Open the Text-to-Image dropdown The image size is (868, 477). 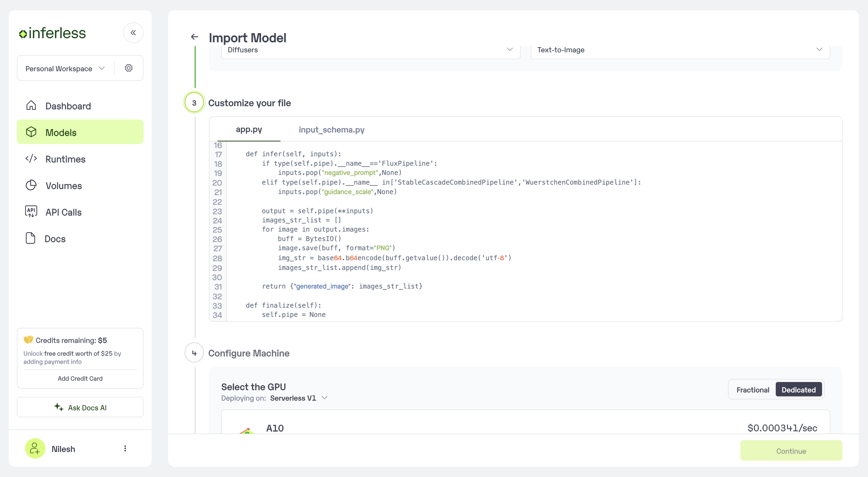click(x=680, y=50)
